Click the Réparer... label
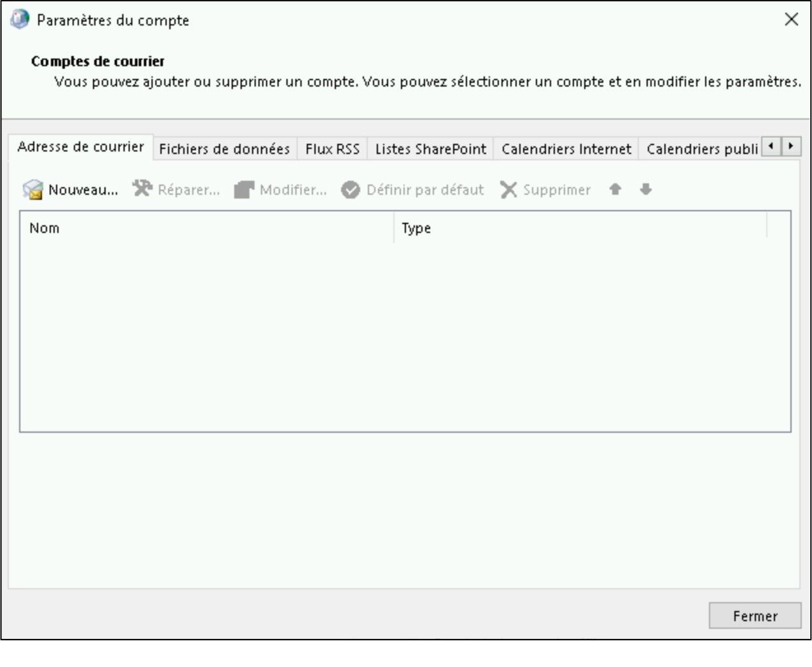812x667 pixels. tap(189, 190)
